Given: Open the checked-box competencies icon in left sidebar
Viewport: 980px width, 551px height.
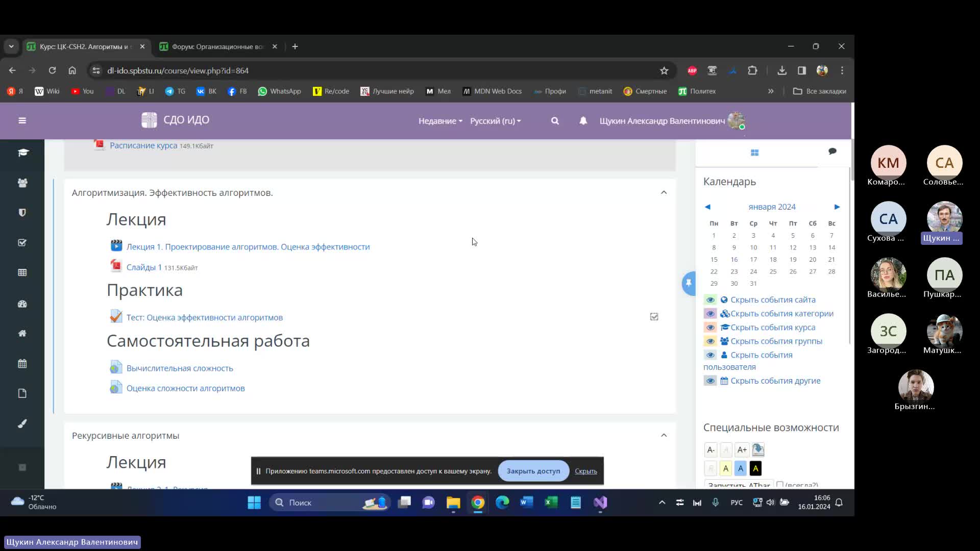Looking at the screenshot, I should click(x=22, y=242).
